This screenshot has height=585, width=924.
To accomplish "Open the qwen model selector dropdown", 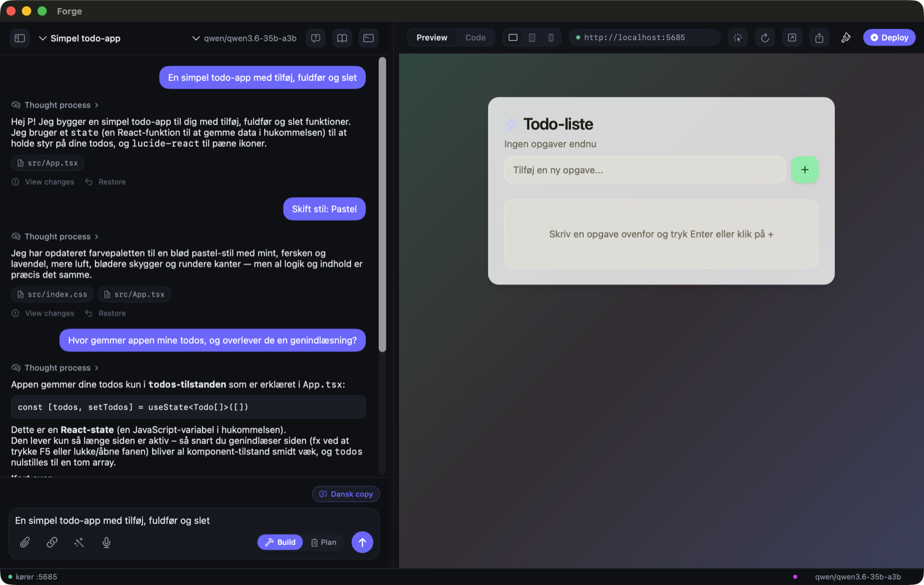I will (x=245, y=38).
